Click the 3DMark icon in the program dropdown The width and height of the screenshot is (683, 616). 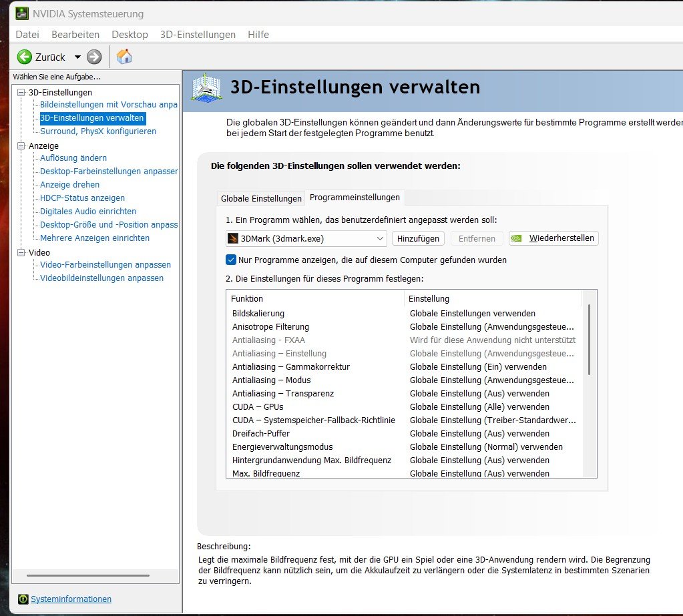click(x=233, y=238)
